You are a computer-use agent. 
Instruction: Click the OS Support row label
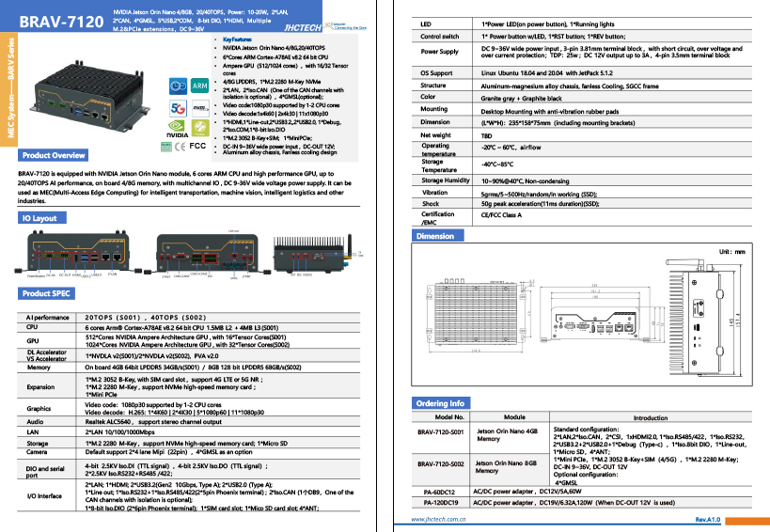point(436,73)
